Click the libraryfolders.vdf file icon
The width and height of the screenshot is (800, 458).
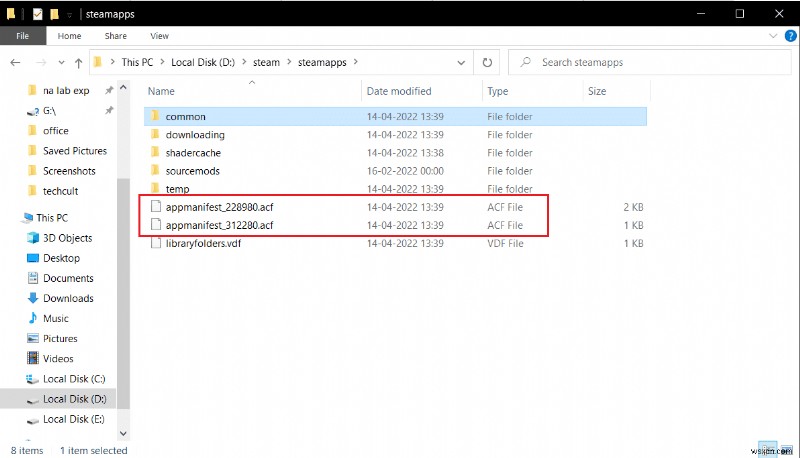tap(156, 243)
